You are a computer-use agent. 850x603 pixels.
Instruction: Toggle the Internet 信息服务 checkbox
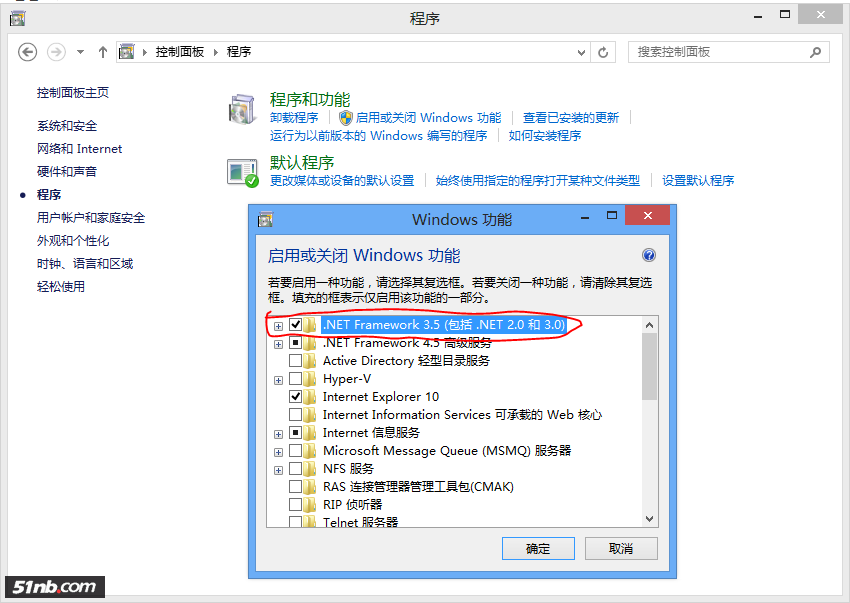point(295,432)
